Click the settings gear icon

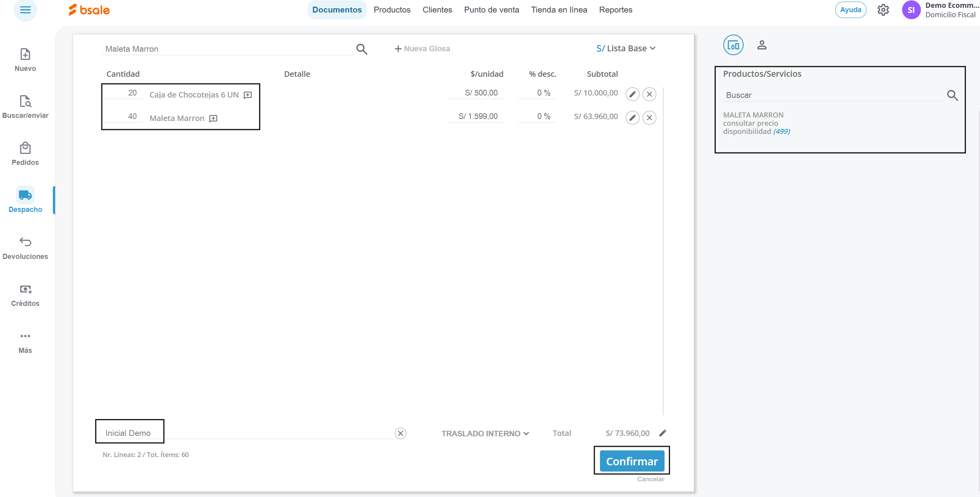click(x=883, y=10)
